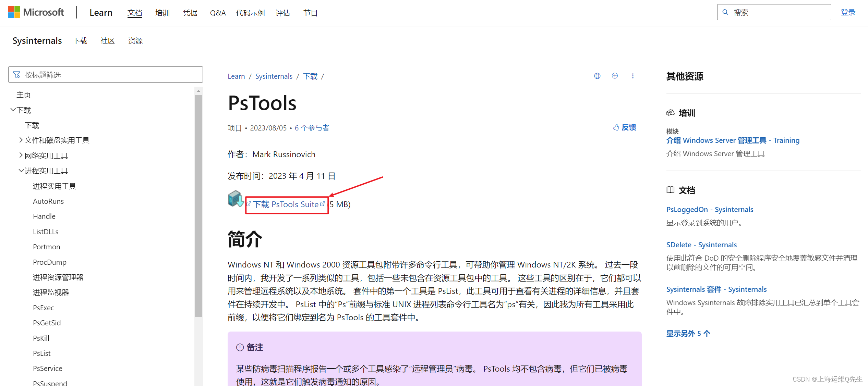Click the plus add-to-collection icon
868x386 pixels.
(x=615, y=76)
